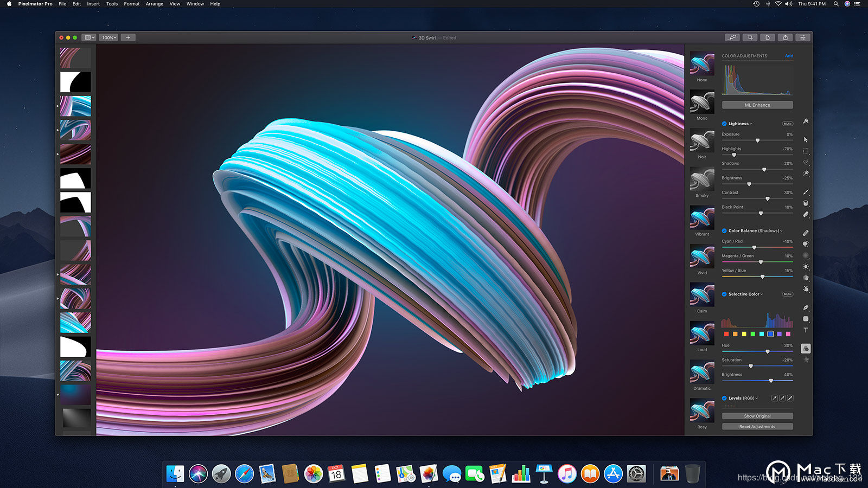Disable the Color Balance adjustment checkbox

tap(724, 230)
